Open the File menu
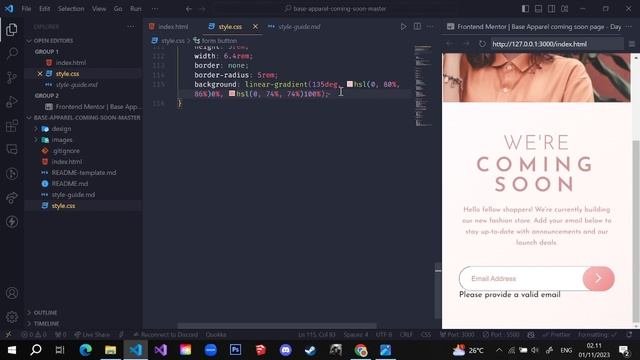This screenshot has width=640, height=360. 27,9
